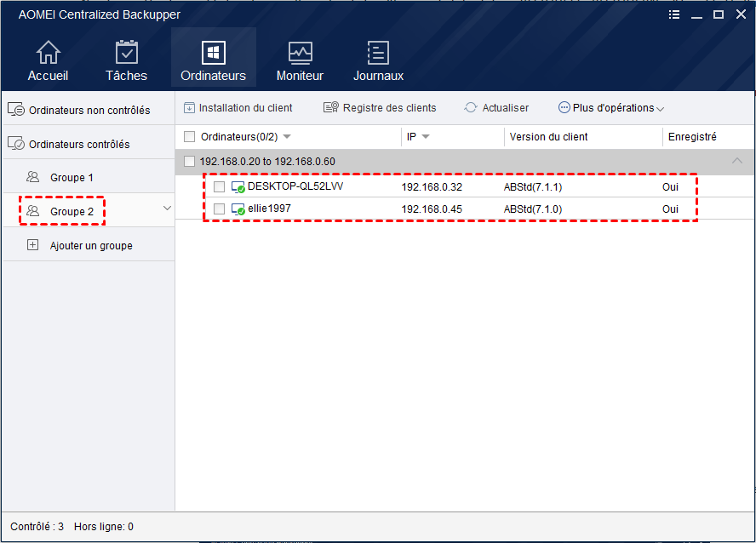Image resolution: width=756 pixels, height=543 pixels.
Task: Expand the Plus d'opérations dropdown arrow
Action: point(660,109)
